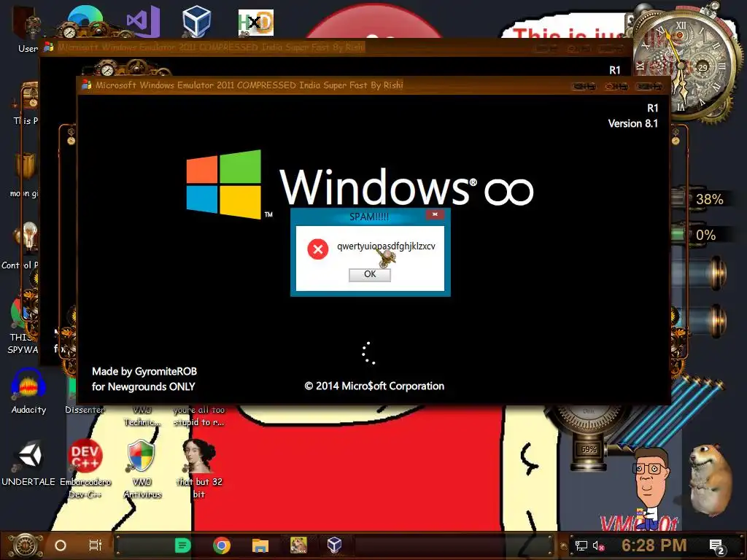747x560 pixels.
Task: Click the muted volume tray icon
Action: pos(599,545)
